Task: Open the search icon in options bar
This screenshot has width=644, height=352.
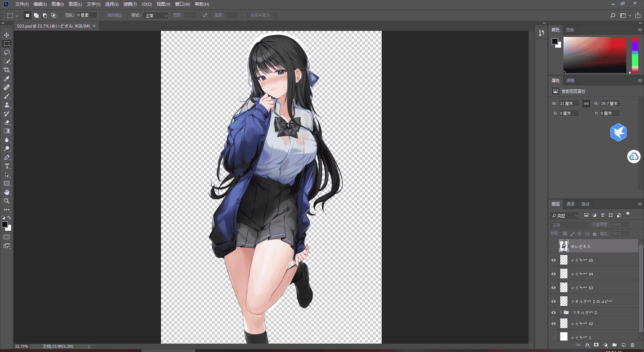Action: (612, 15)
